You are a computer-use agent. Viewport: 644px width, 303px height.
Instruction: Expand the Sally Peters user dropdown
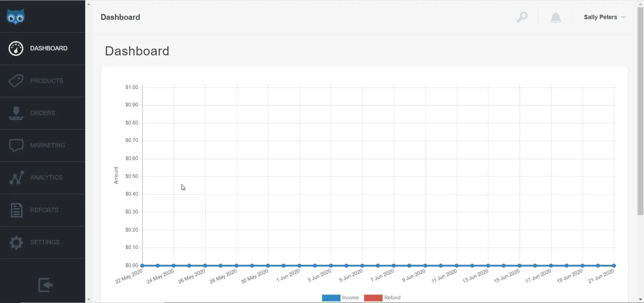click(605, 17)
